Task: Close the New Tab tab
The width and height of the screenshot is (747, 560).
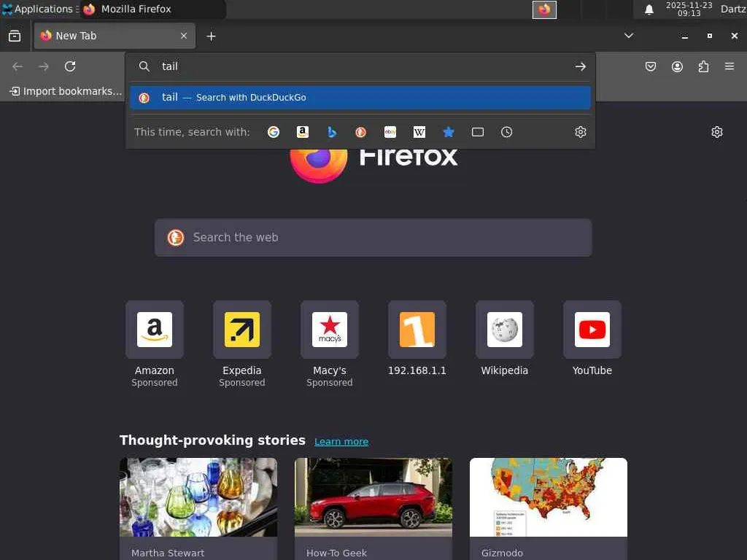Action: (183, 36)
